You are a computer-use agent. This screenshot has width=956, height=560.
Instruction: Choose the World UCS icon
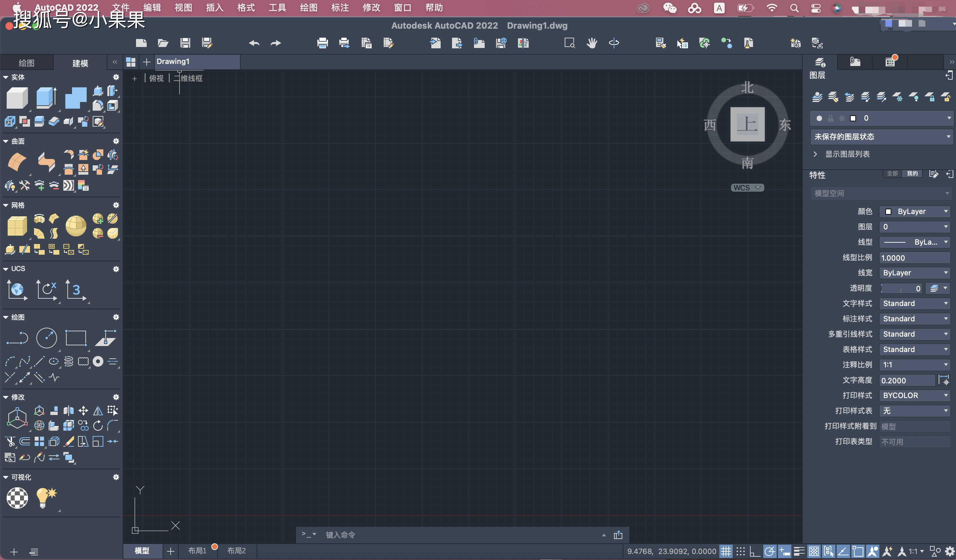click(17, 290)
